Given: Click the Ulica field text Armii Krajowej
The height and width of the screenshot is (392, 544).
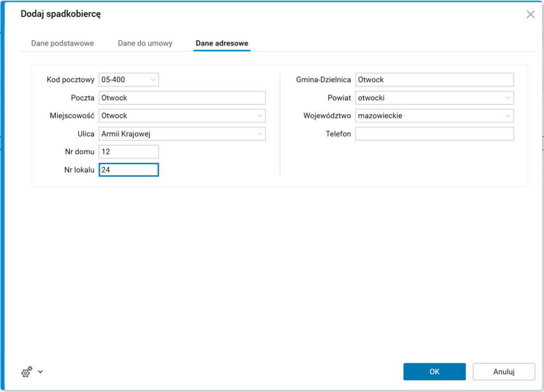Looking at the screenshot, I should click(126, 134).
